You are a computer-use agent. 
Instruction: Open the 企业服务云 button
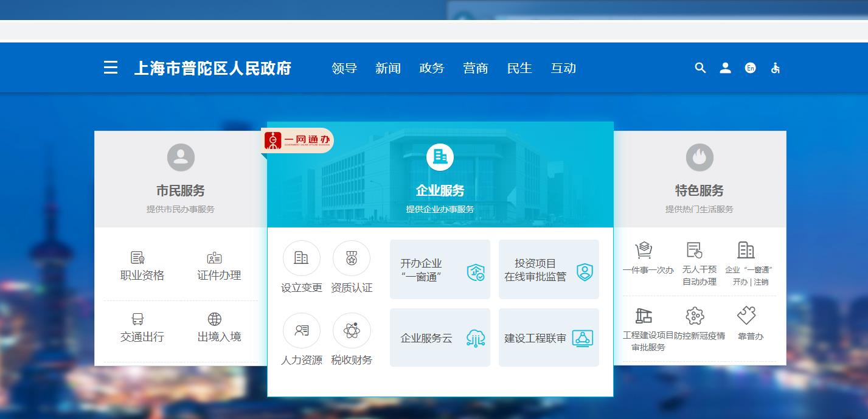point(440,338)
